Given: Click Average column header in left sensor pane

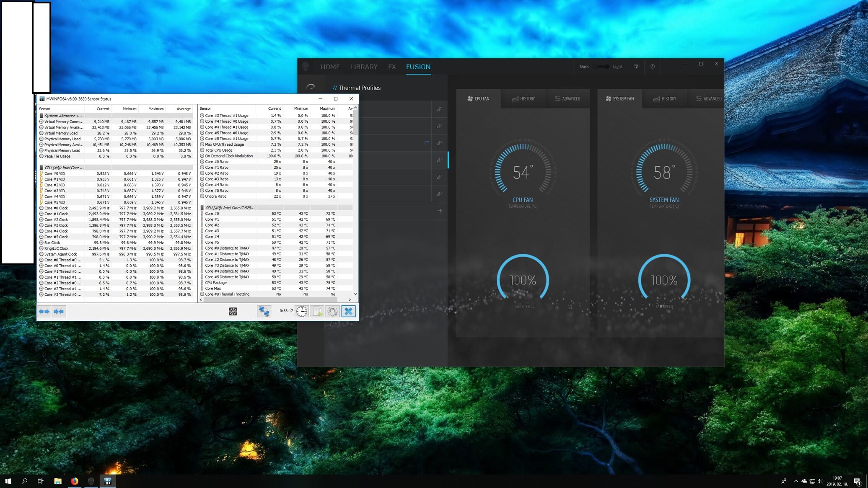Looking at the screenshot, I should click(179, 109).
